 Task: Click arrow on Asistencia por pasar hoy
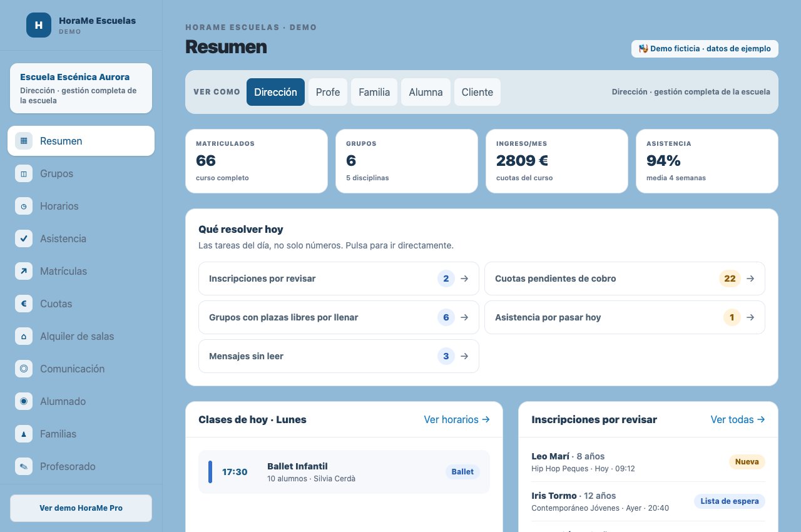[x=750, y=317]
